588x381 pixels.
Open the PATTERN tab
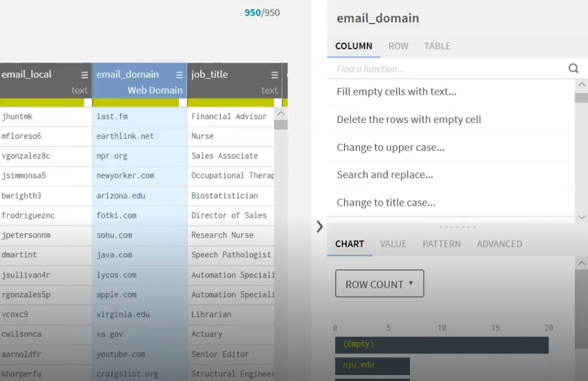(x=442, y=244)
